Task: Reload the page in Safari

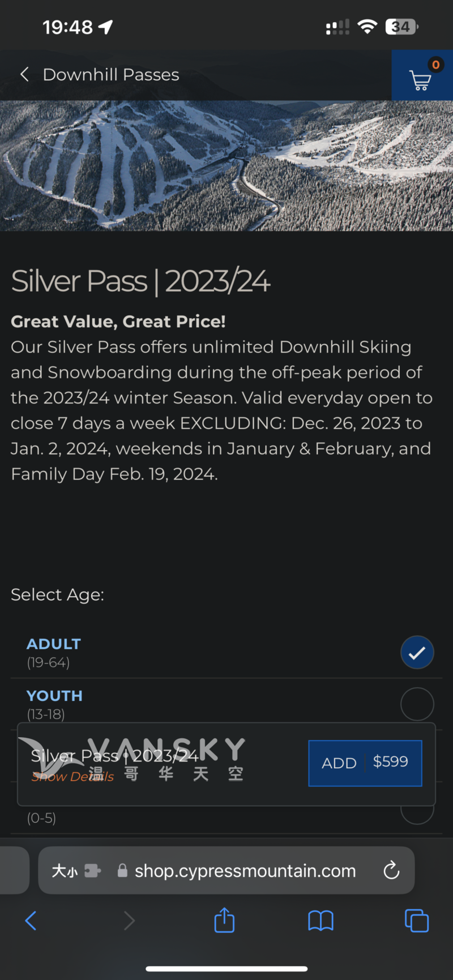Action: tap(391, 870)
